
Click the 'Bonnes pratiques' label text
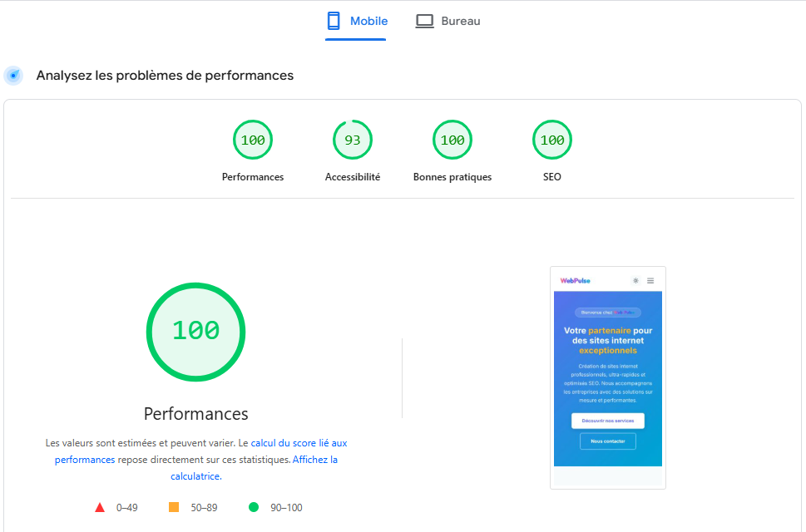(452, 177)
